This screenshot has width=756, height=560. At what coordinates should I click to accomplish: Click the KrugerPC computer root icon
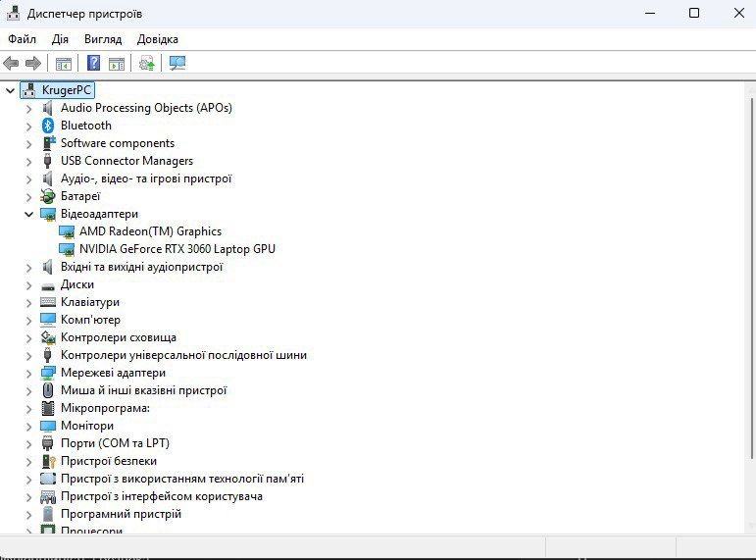[29, 90]
